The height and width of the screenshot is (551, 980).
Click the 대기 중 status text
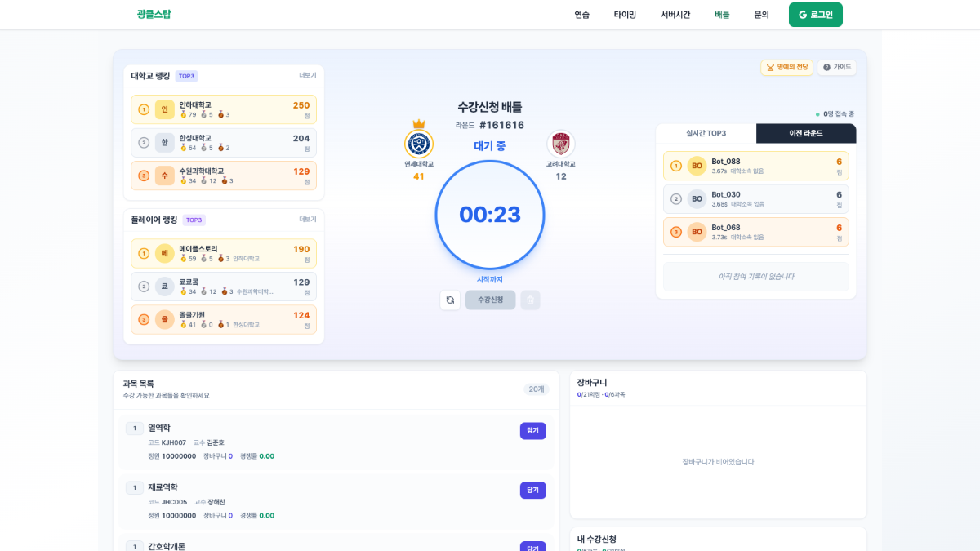[x=490, y=146]
